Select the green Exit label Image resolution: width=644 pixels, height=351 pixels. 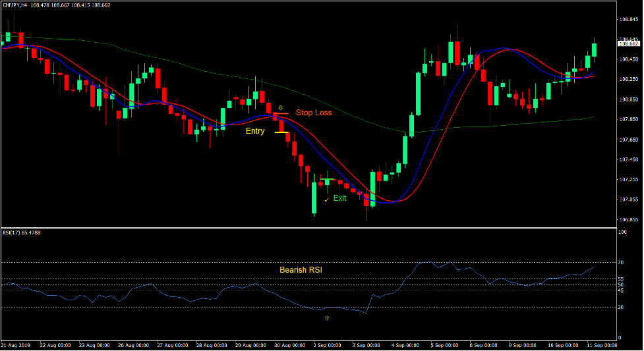tap(339, 198)
